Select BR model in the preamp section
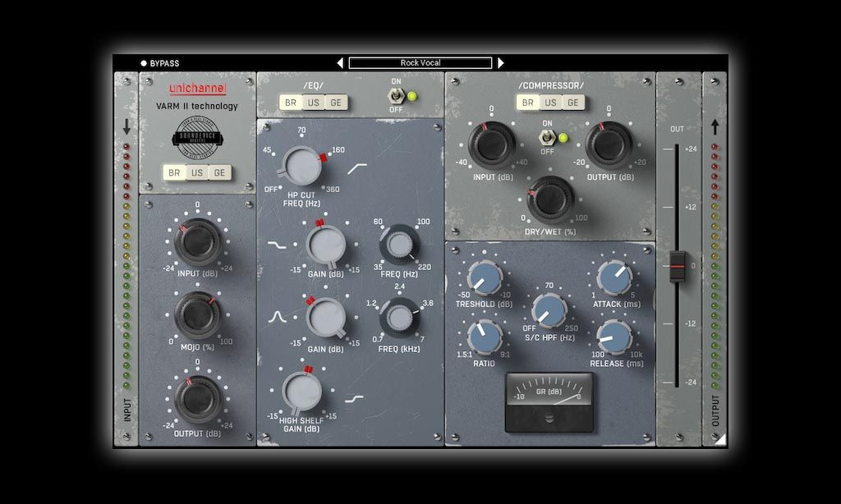Screen dimensions: 841x504 (174, 172)
